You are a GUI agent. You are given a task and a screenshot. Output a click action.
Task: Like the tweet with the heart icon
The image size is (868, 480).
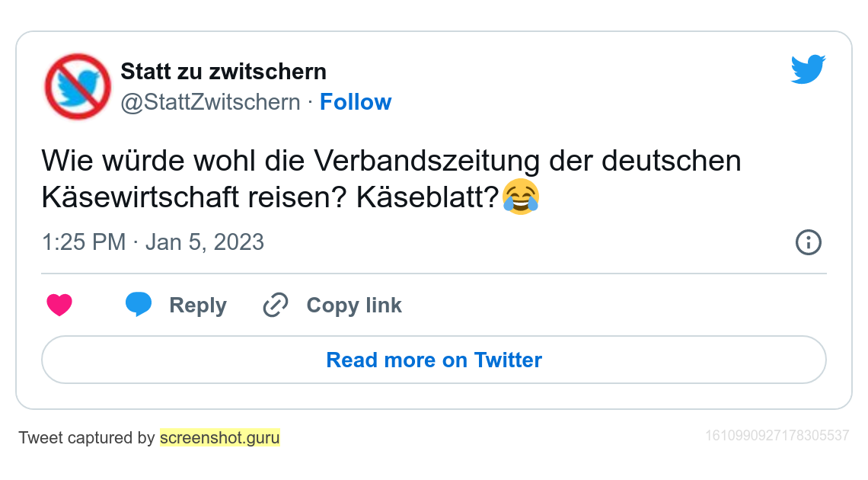click(59, 306)
